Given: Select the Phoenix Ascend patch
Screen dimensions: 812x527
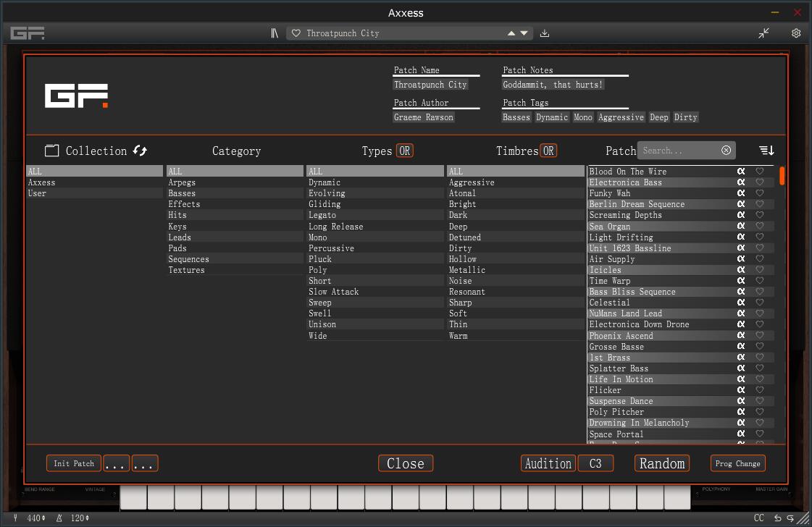Looking at the screenshot, I should coord(680,335).
